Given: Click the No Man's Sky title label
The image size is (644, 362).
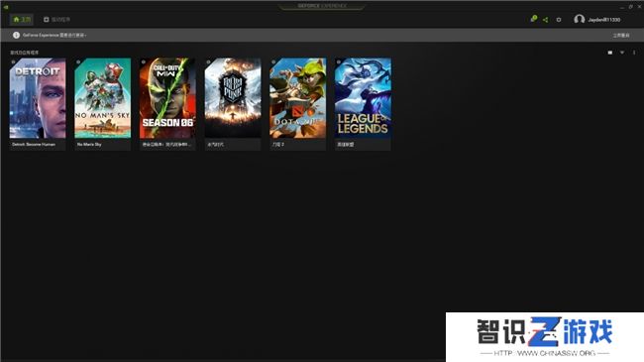Looking at the screenshot, I should (89, 145).
